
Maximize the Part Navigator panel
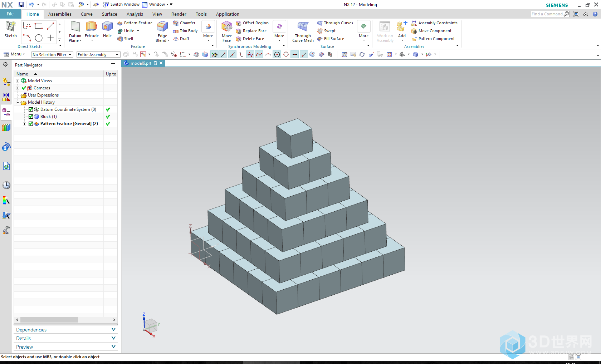pos(113,65)
